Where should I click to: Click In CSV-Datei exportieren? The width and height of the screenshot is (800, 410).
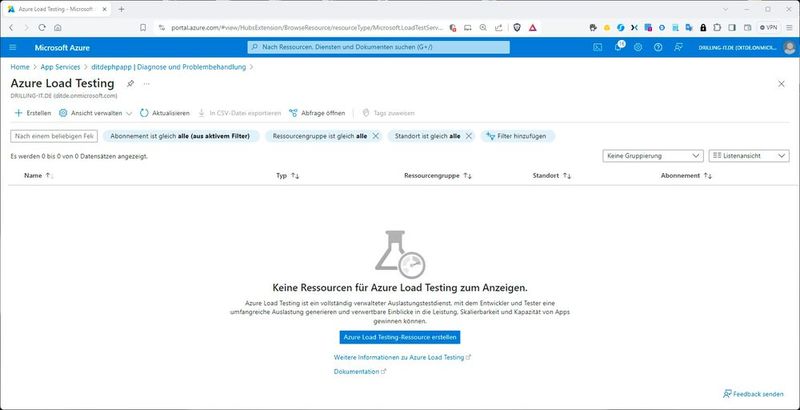click(240, 113)
